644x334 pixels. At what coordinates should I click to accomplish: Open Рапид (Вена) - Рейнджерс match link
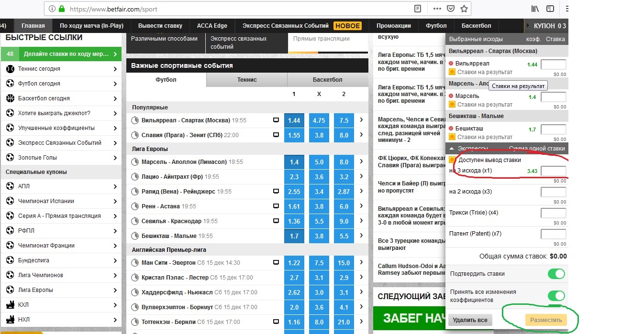point(178,192)
